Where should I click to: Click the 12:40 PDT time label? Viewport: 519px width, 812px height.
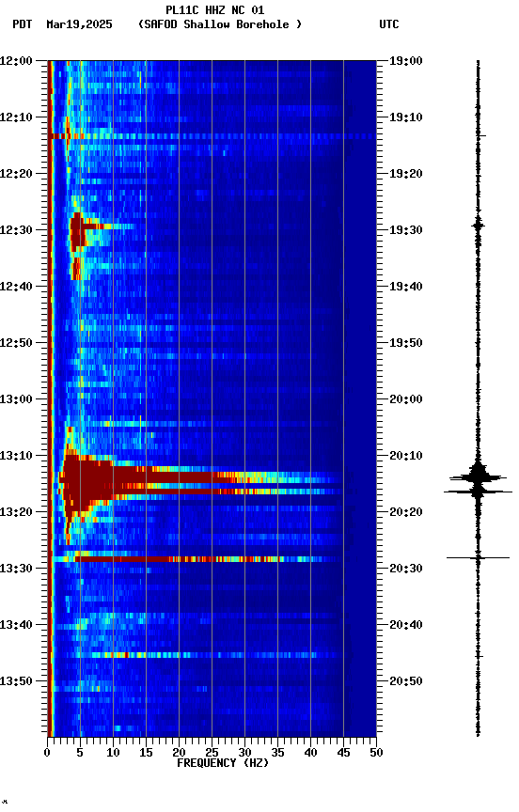(x=16, y=287)
